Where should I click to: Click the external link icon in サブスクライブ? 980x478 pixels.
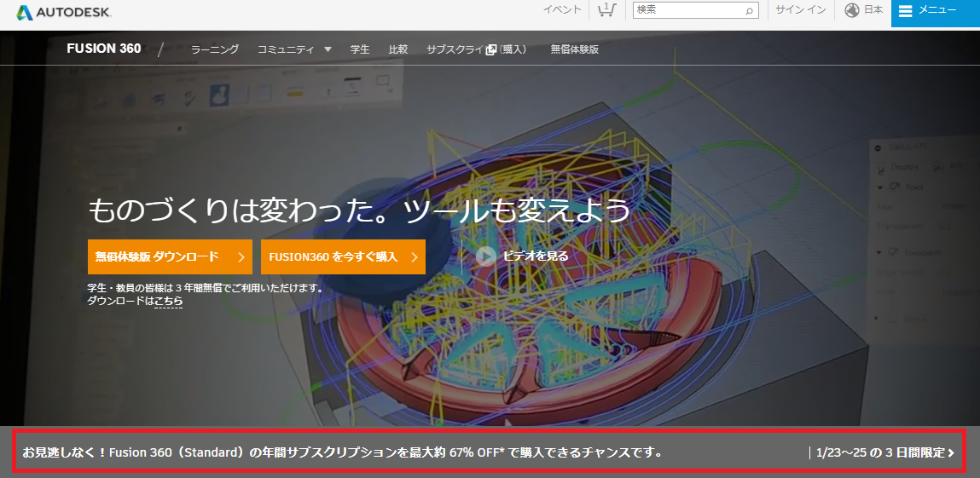click(x=491, y=49)
